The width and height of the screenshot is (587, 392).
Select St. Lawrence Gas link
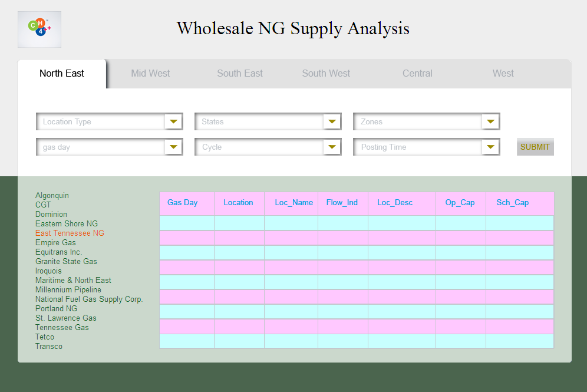pos(66,318)
